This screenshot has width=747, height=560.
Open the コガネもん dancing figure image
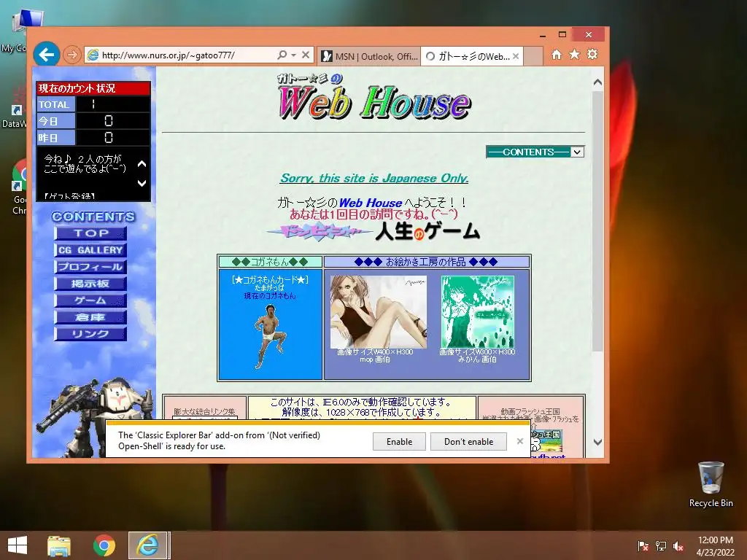(x=270, y=336)
